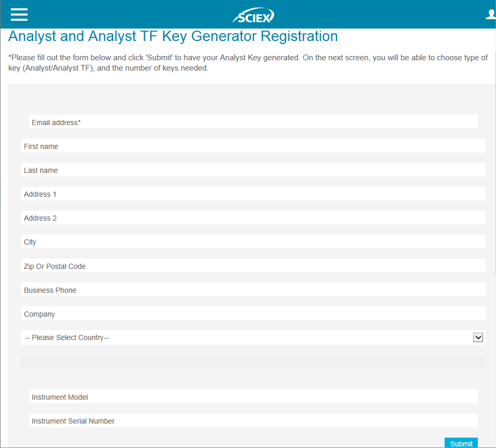Click the Address 2 field

pos(253,218)
